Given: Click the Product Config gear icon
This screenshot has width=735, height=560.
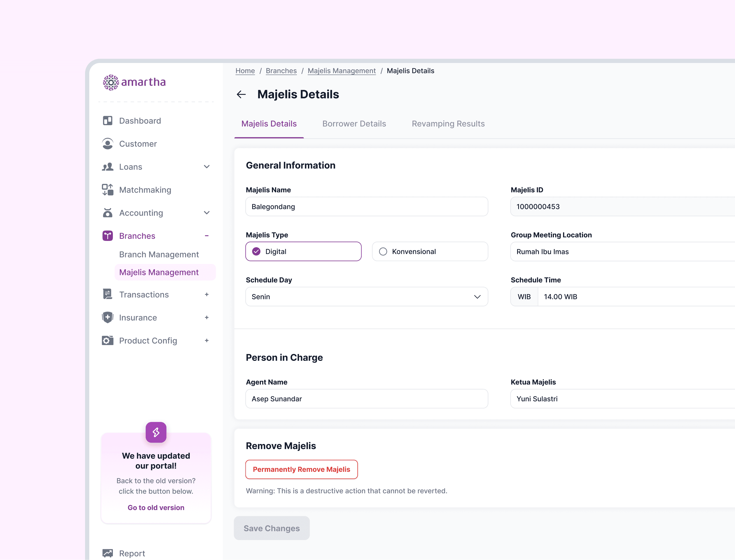Looking at the screenshot, I should click(x=107, y=340).
